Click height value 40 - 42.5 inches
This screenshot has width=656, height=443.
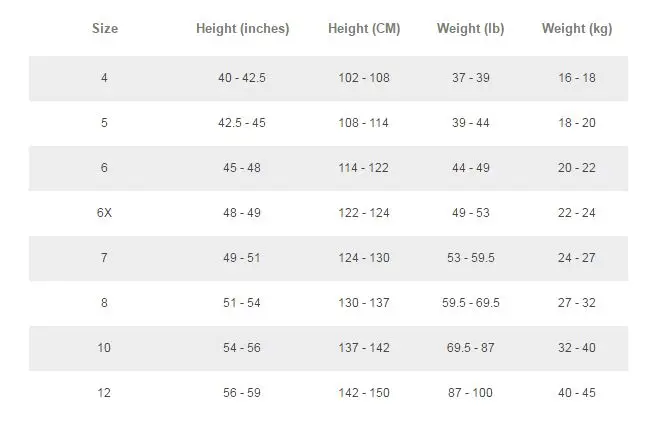coord(242,78)
